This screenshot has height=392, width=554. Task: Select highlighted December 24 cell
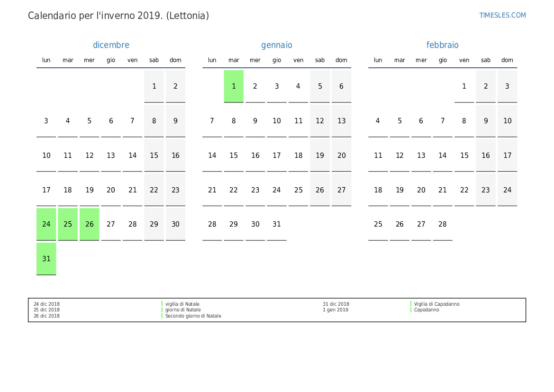(46, 224)
